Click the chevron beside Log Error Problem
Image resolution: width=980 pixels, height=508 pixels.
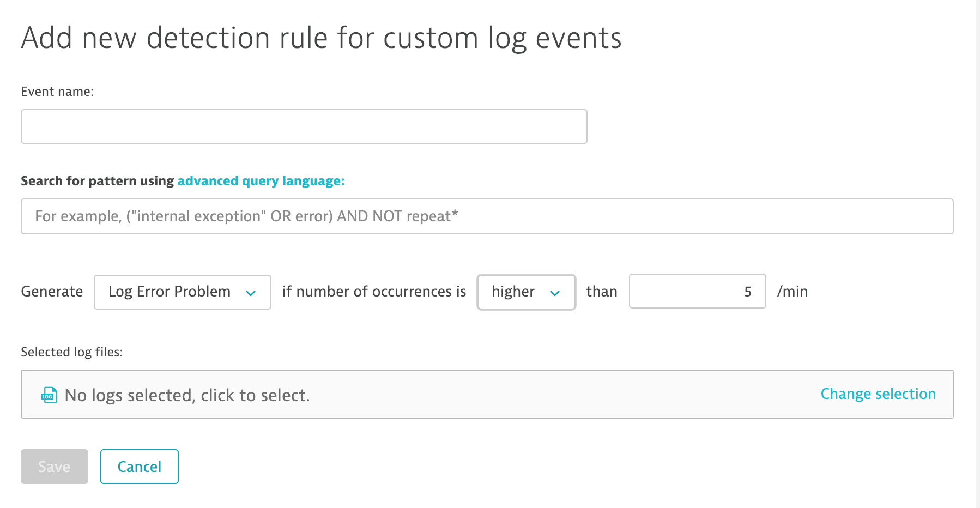[251, 293]
